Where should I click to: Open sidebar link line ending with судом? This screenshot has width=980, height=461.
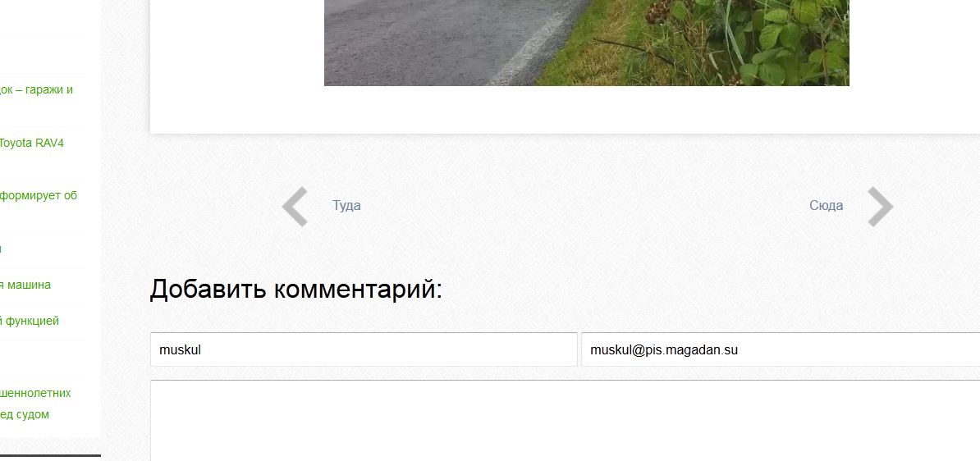(25, 414)
